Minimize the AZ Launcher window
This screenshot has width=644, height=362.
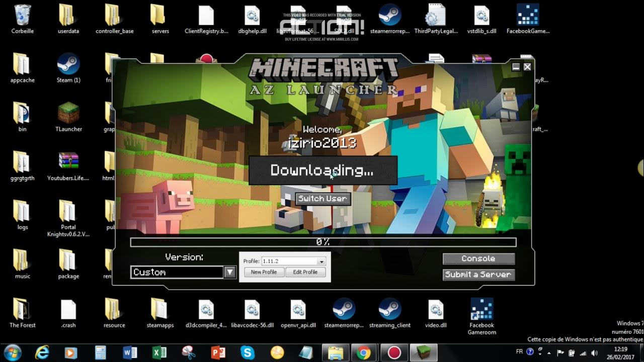(x=516, y=67)
